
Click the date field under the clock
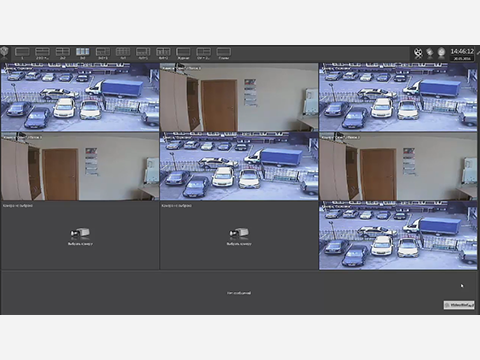coord(462,58)
